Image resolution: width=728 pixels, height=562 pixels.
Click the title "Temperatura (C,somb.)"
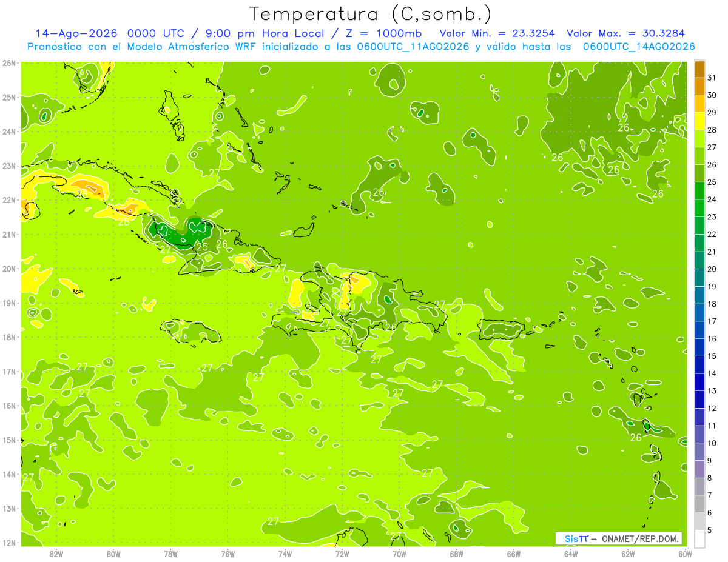(371, 14)
